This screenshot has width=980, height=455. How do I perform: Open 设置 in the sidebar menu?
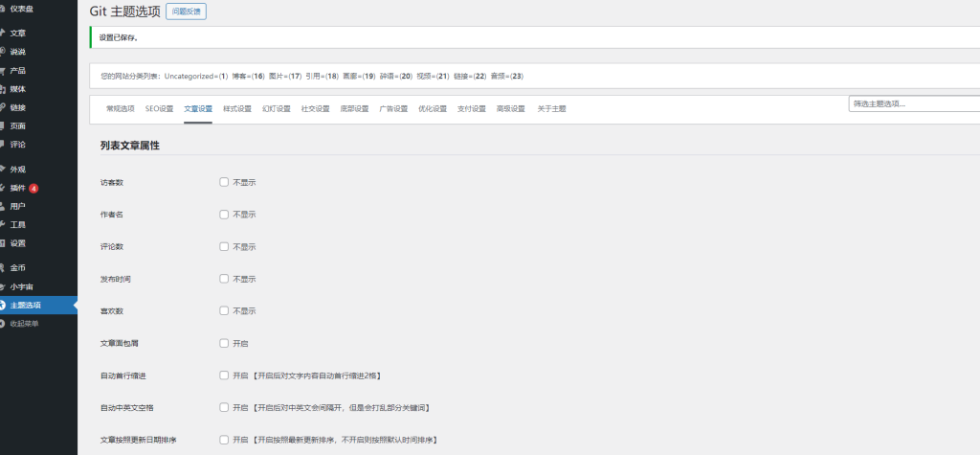pos(18,243)
